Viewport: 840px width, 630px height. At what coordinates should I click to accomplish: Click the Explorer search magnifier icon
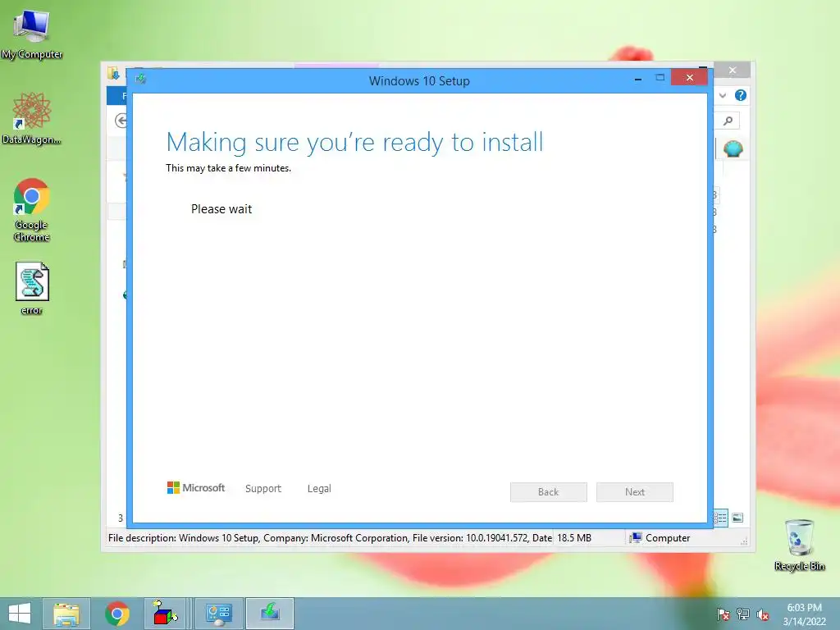pos(728,121)
